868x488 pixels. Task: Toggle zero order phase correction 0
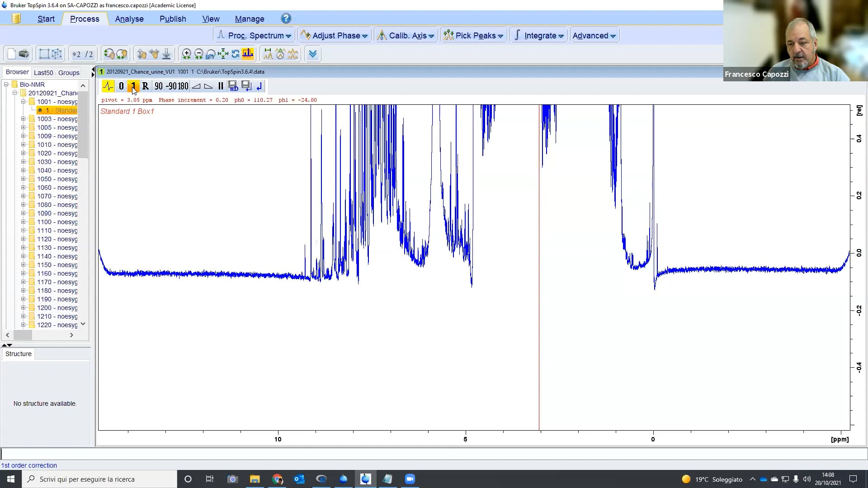coord(121,86)
